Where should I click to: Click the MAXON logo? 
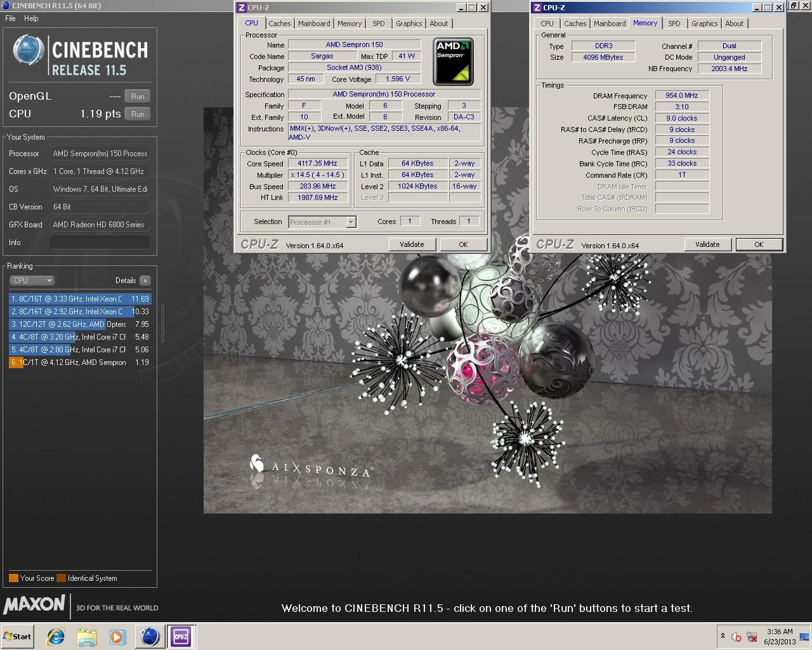(x=34, y=604)
